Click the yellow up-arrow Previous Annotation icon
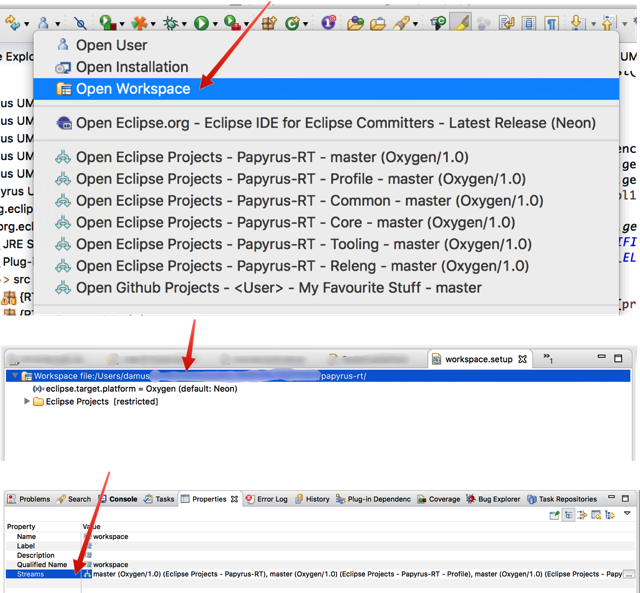Screen dimensions: 640x593 point(608,23)
